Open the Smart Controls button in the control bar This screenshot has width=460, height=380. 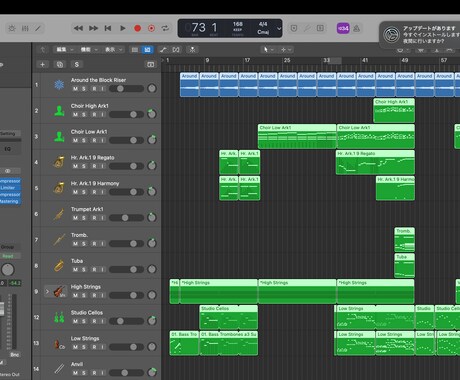[12, 28]
